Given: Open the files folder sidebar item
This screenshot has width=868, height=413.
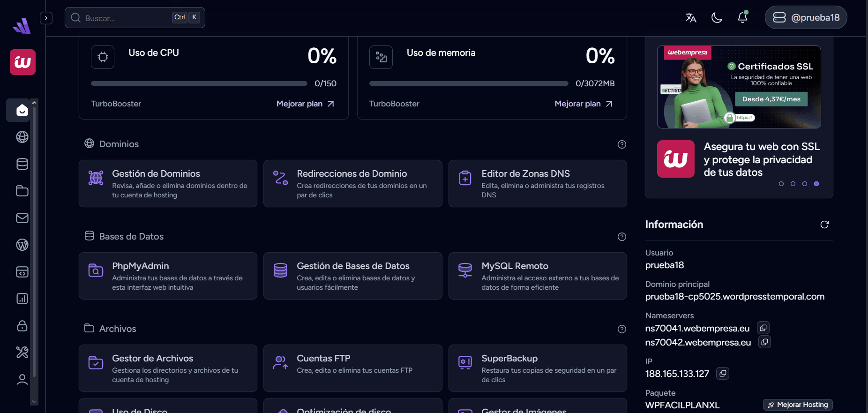Looking at the screenshot, I should click(22, 191).
